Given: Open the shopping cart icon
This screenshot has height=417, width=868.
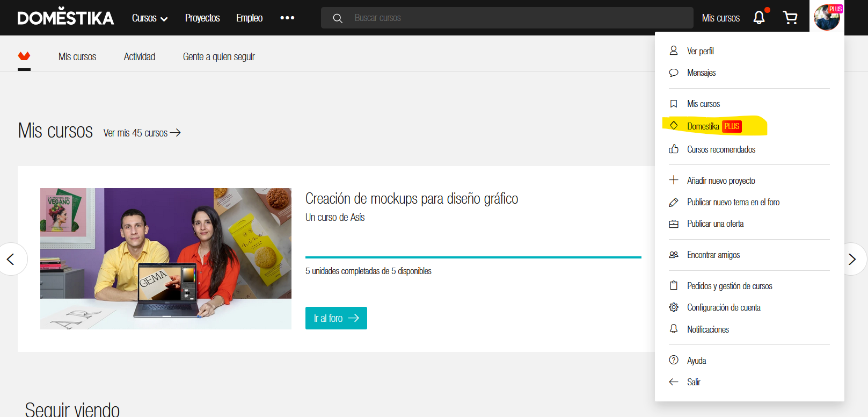Looking at the screenshot, I should (x=790, y=18).
